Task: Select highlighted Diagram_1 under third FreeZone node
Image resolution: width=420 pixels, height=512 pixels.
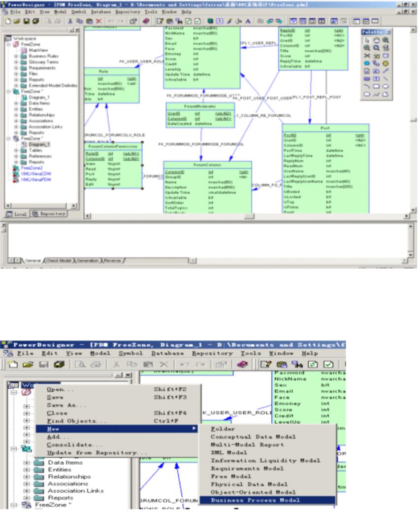Action: pyautogui.click(x=39, y=144)
